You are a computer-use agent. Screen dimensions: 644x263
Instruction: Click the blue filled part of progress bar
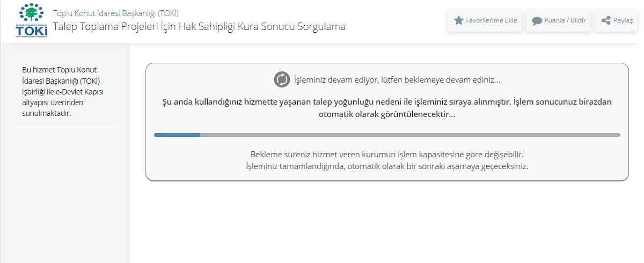pos(177,135)
